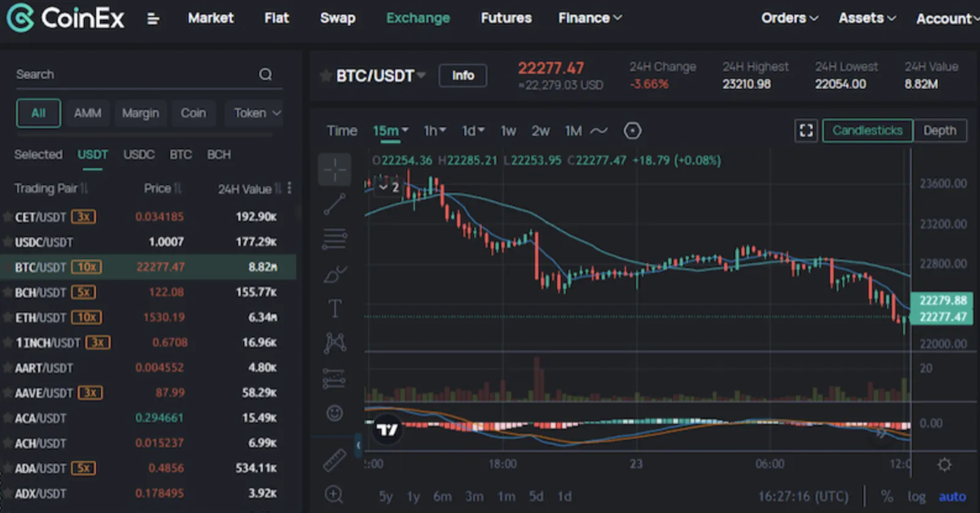The width and height of the screenshot is (980, 513).
Task: Collapse the indicator legend showing 2
Action: [x=388, y=187]
